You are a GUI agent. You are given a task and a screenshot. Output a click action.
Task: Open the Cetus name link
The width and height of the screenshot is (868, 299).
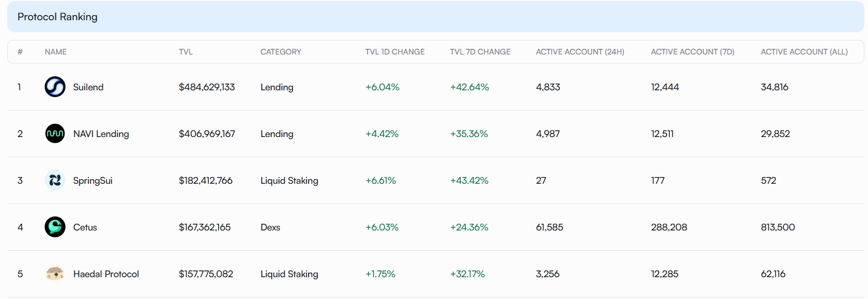point(85,227)
